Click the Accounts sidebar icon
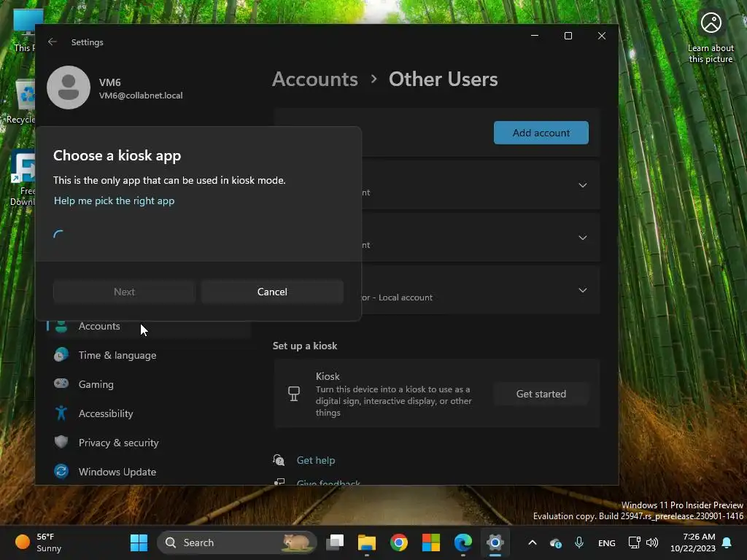747x560 pixels. [x=61, y=327]
